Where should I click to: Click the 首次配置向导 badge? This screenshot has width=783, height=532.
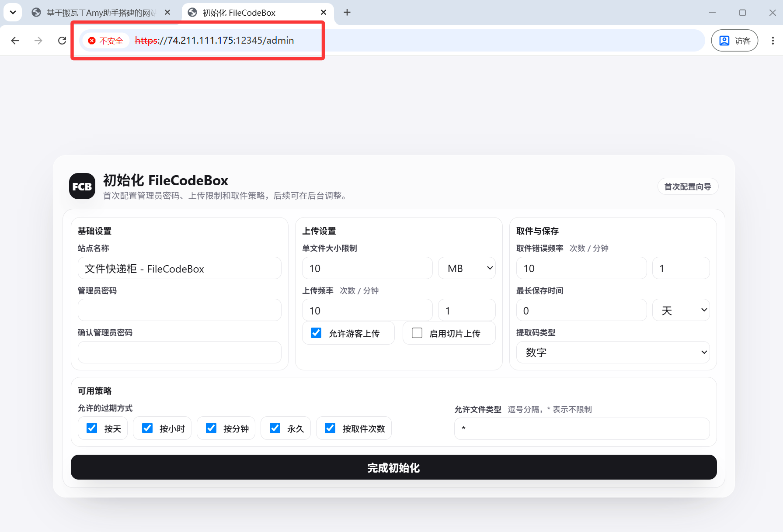[688, 187]
